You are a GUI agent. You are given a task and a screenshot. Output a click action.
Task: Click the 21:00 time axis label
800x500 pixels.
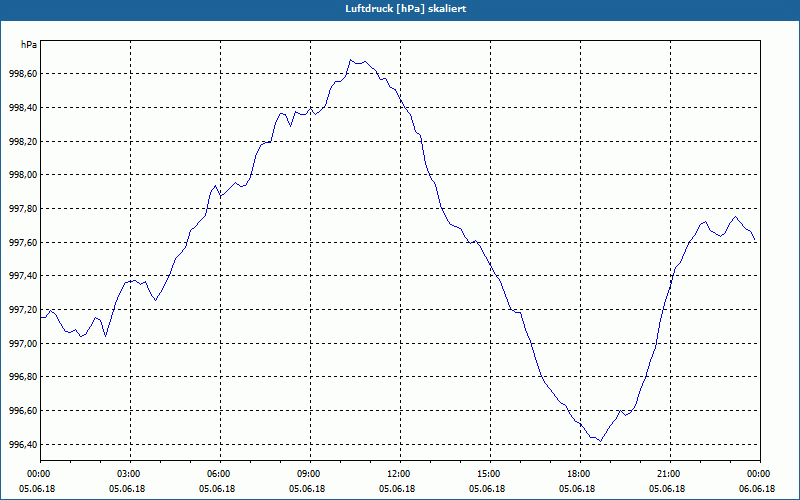pyautogui.click(x=670, y=474)
